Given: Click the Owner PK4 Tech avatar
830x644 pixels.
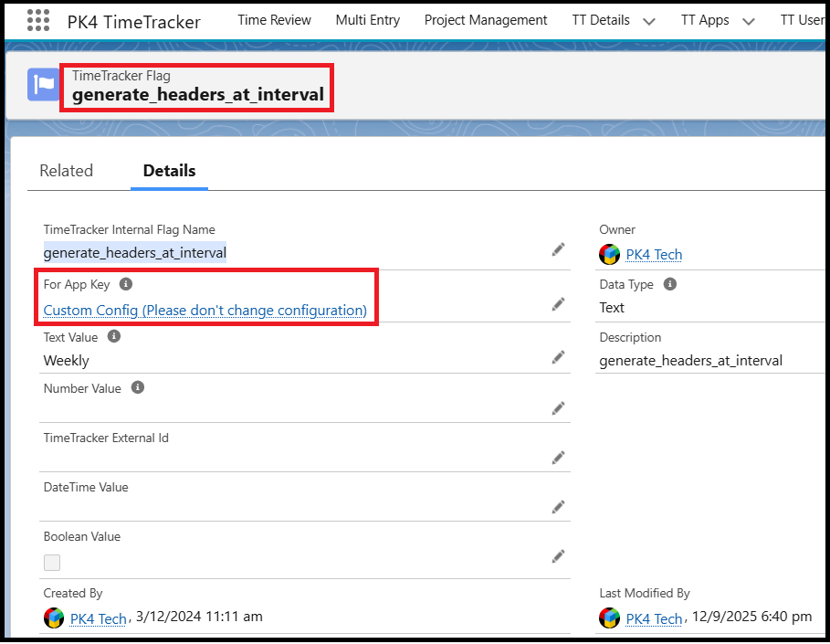Looking at the screenshot, I should click(609, 254).
